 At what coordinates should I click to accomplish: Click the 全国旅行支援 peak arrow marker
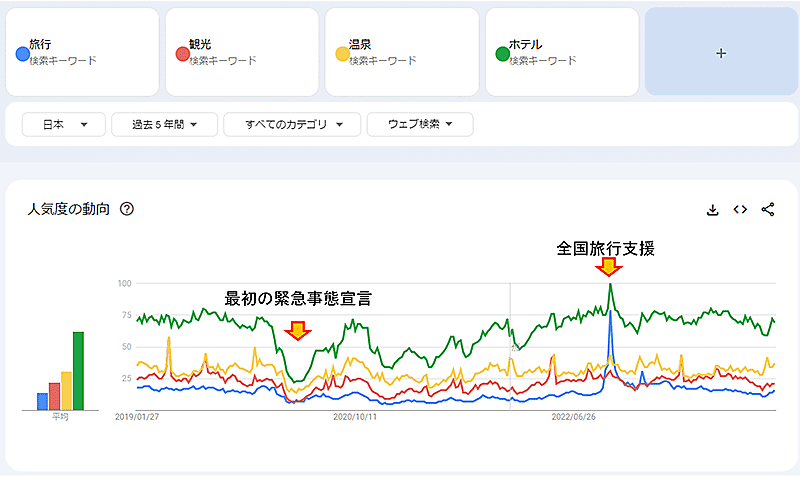[606, 267]
